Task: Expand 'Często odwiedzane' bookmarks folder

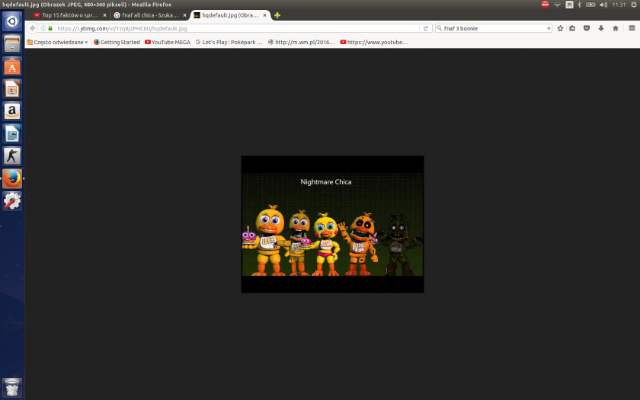Action: [57, 42]
